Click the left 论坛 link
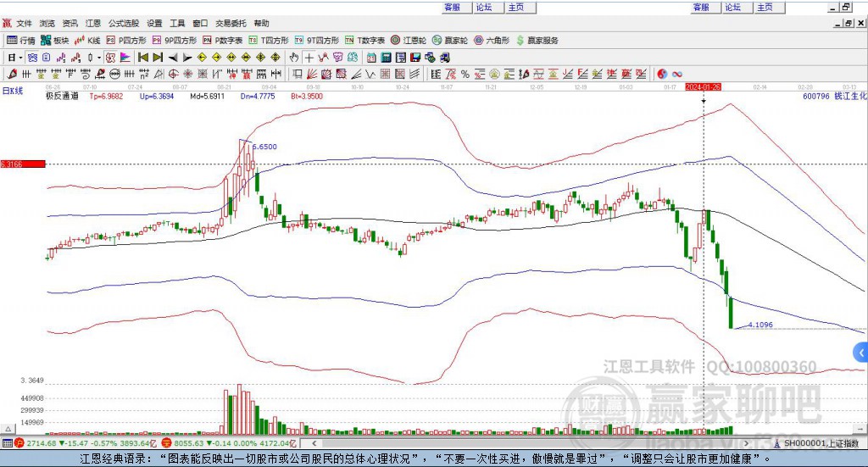 click(484, 7)
